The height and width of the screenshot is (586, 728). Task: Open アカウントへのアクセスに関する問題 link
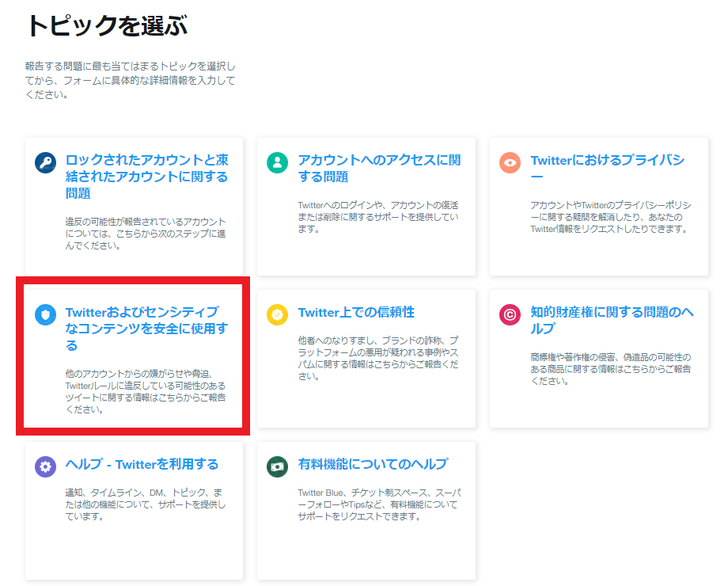point(379,168)
